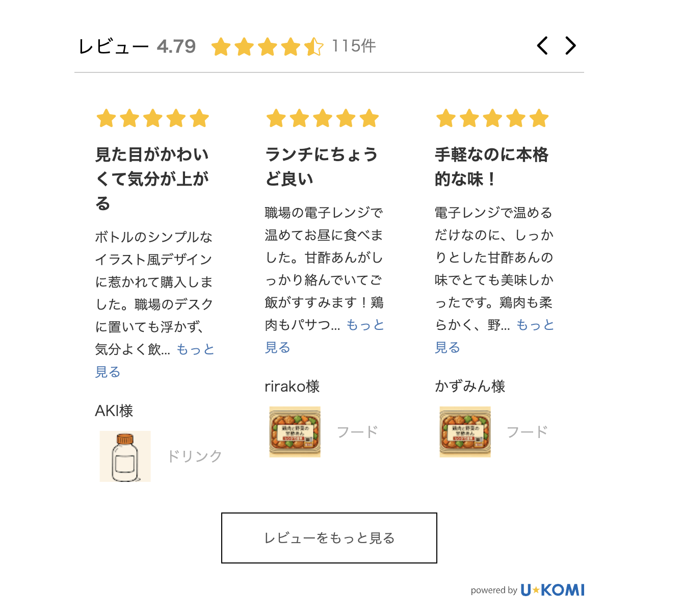Click the review title 見た目がかわいくて気分が上がる

click(152, 178)
